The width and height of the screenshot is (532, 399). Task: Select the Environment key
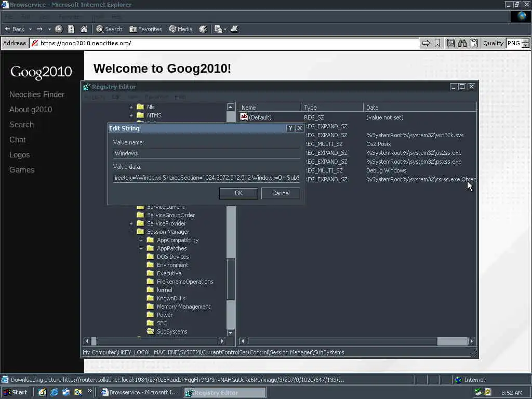[172, 265]
